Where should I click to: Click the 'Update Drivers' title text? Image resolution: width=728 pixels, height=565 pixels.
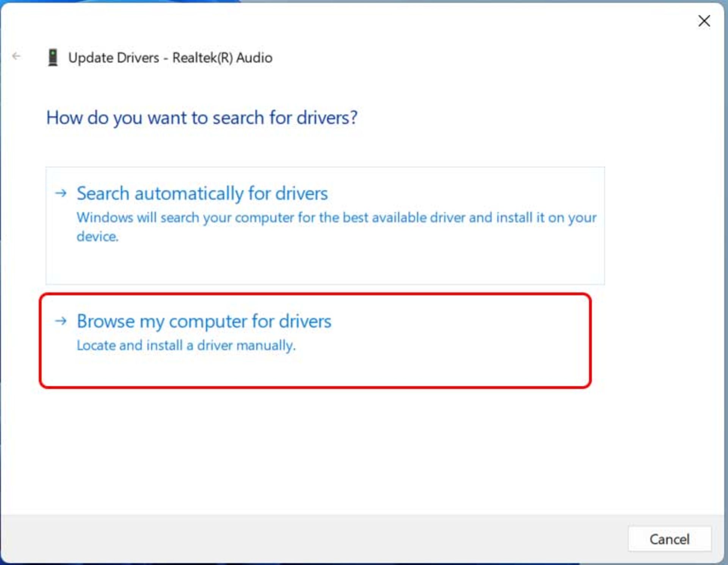click(113, 58)
